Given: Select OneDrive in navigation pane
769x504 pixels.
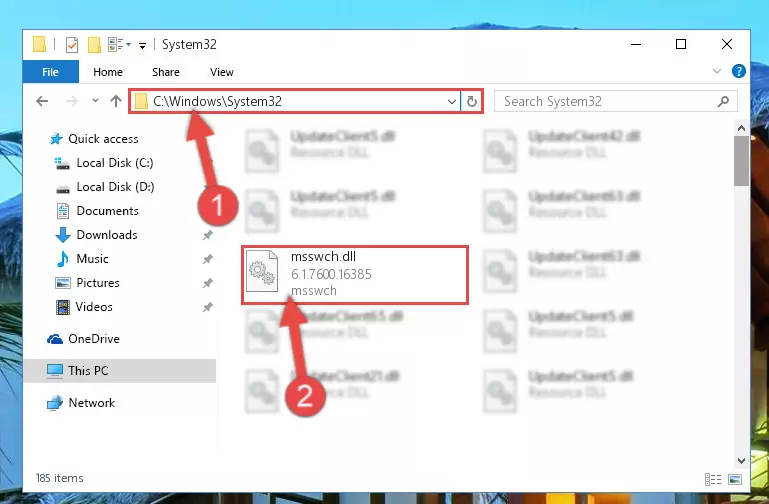Looking at the screenshot, I should (x=94, y=339).
